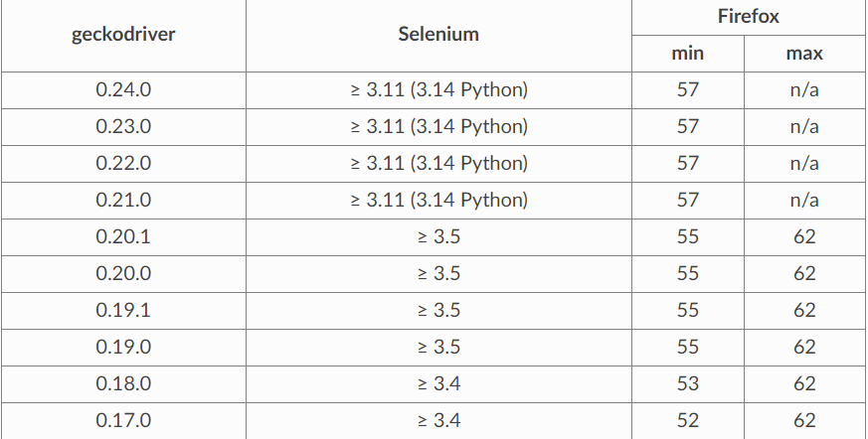Screen dimensions: 868x439
Task: Select the 0.23.0 geckodriver version cell
Action: click(123, 126)
